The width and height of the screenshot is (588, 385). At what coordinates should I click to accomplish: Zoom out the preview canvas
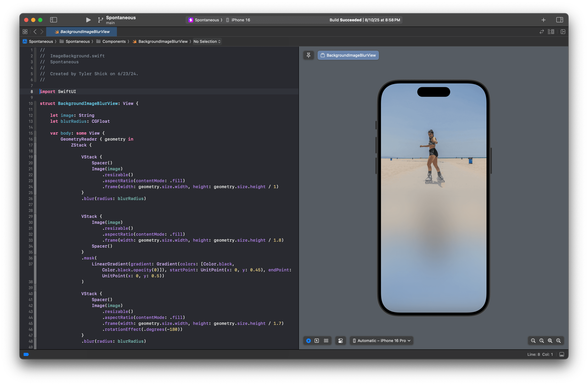click(533, 341)
